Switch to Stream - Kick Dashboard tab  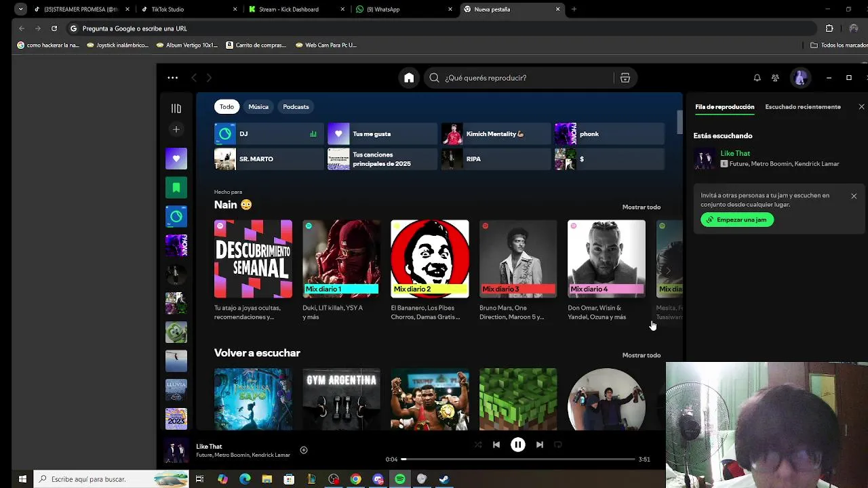(296, 9)
